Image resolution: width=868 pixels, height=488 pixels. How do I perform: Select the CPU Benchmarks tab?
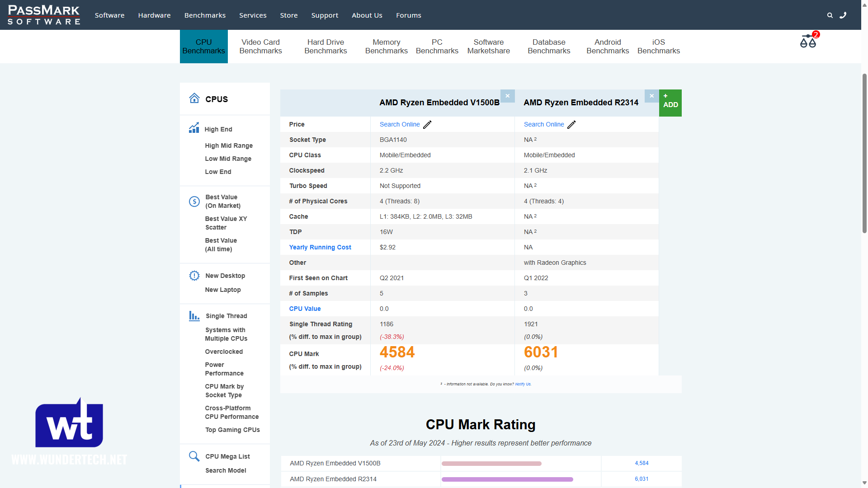coord(204,47)
